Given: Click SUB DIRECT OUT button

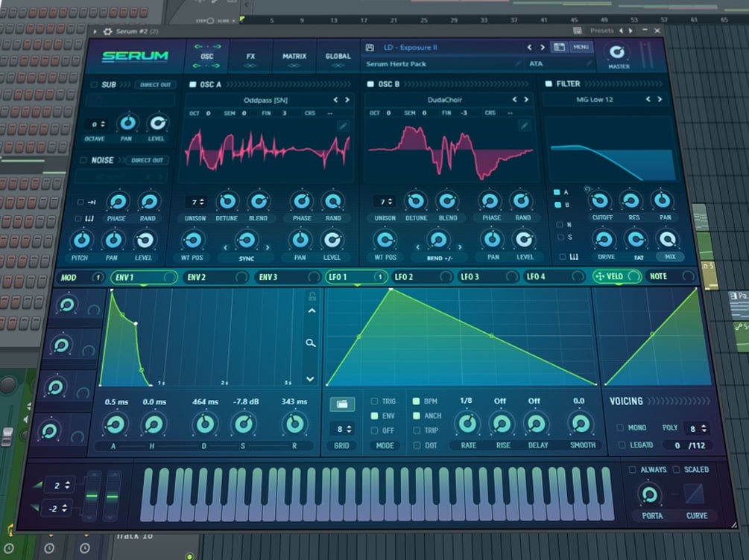Looking at the screenshot, I should click(156, 84).
